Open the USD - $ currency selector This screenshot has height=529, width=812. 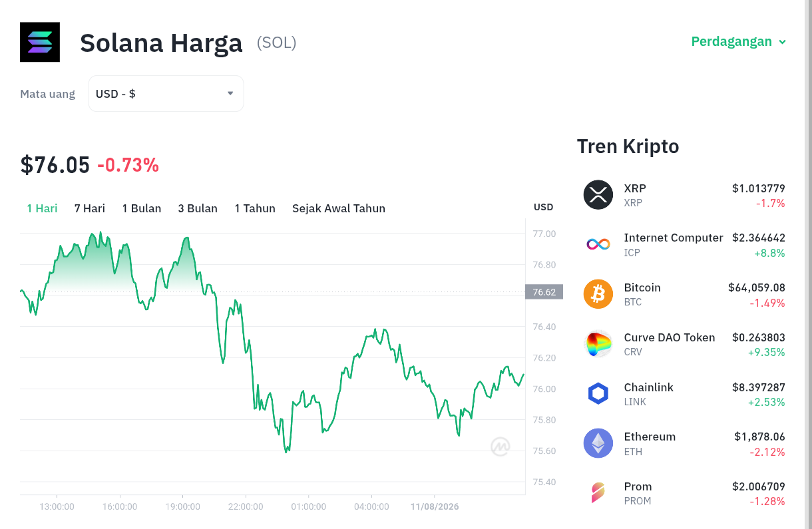[x=166, y=94]
